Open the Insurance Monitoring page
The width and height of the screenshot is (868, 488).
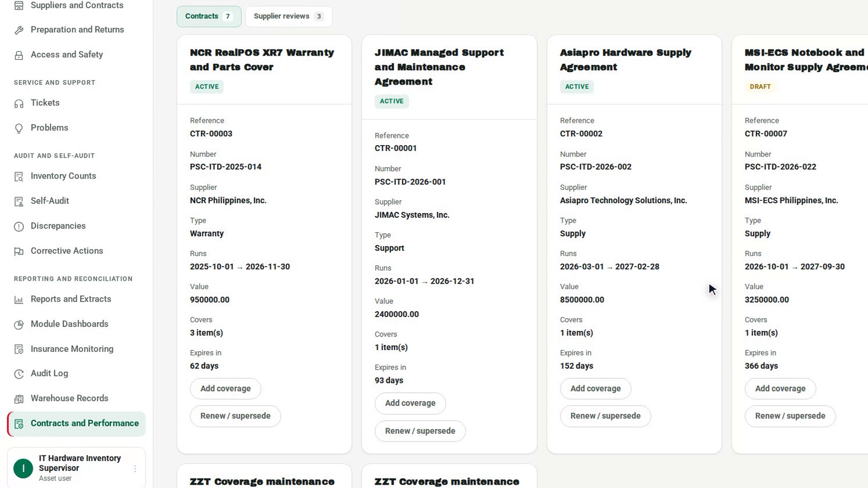click(x=77, y=349)
